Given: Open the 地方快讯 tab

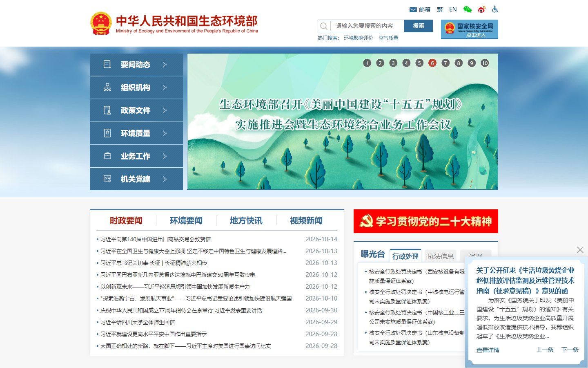Looking at the screenshot, I should pyautogui.click(x=246, y=220).
